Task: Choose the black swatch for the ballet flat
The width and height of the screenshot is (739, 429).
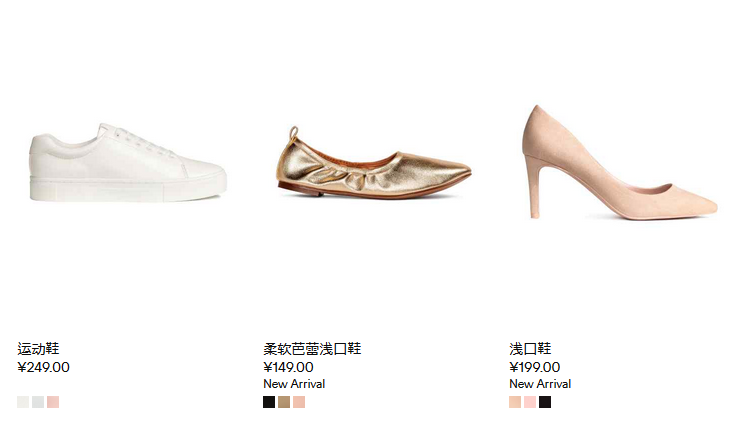Action: click(x=269, y=402)
